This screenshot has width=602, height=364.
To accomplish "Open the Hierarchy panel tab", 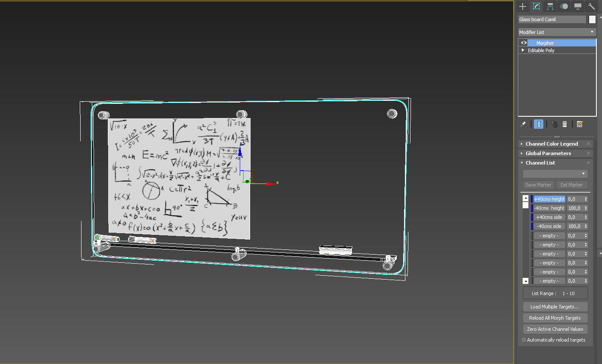I will [550, 6].
